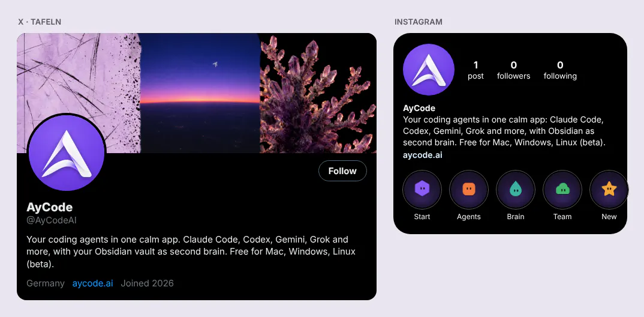Click the AyCode name in Instagram bio

(419, 109)
